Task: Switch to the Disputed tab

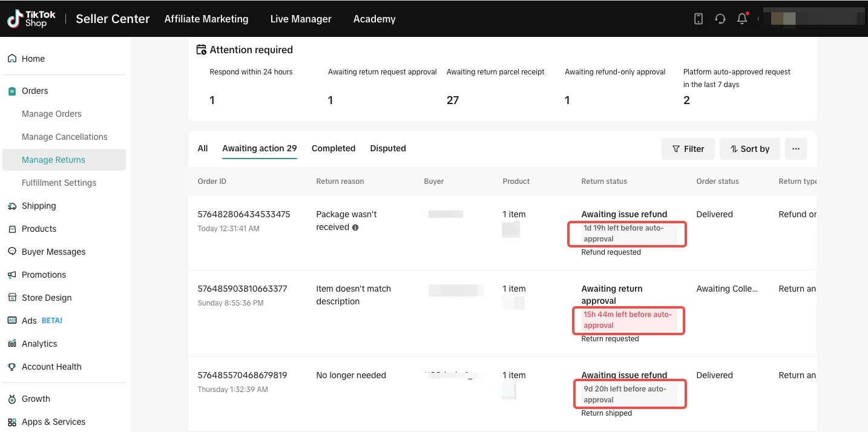Action: [x=387, y=148]
